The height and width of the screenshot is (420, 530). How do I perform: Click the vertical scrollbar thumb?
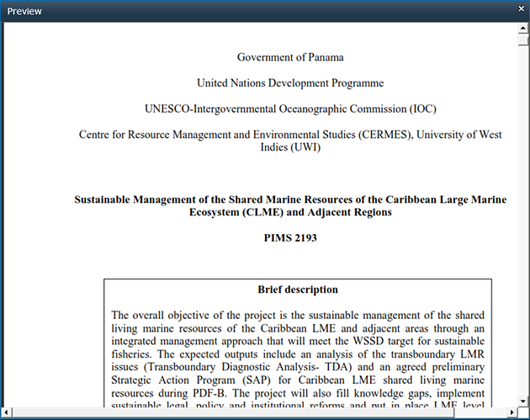523,41
